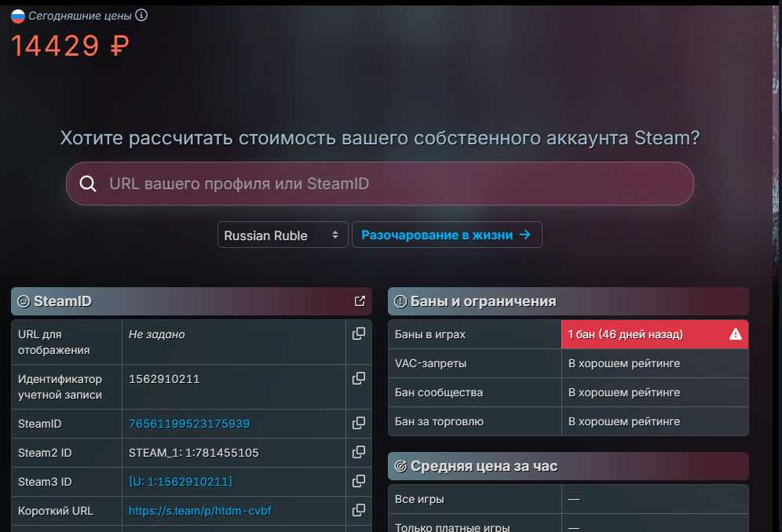Click the Бан сообщества row label
Screen dimensions: 782x532
coord(438,392)
